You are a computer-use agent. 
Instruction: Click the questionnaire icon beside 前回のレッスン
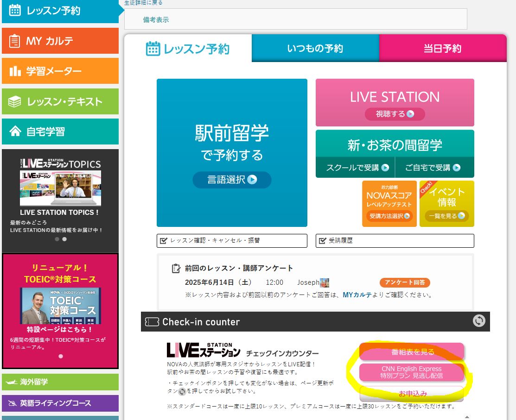[176, 268]
